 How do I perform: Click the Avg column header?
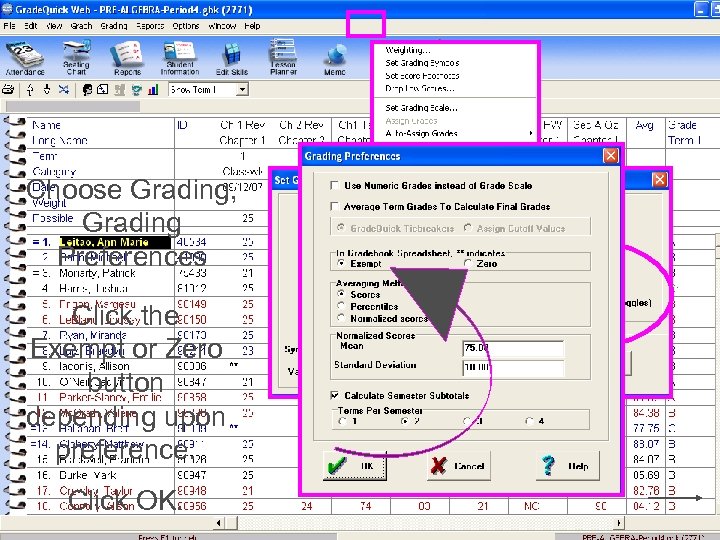[645, 125]
